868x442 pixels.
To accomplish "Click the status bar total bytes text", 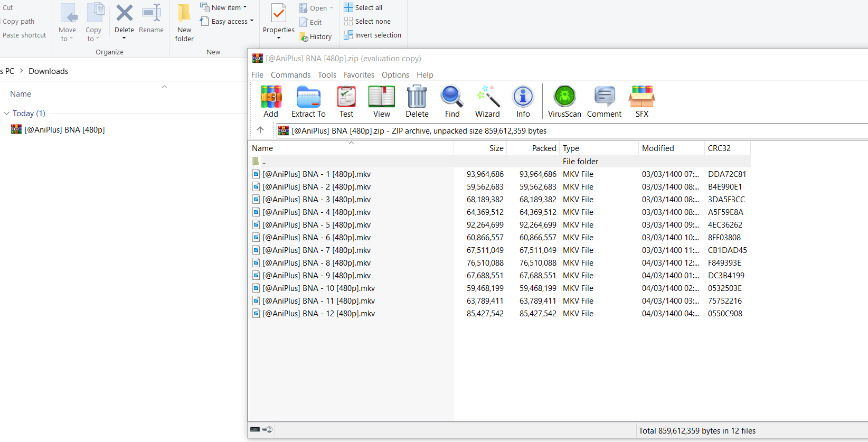I will [697, 430].
